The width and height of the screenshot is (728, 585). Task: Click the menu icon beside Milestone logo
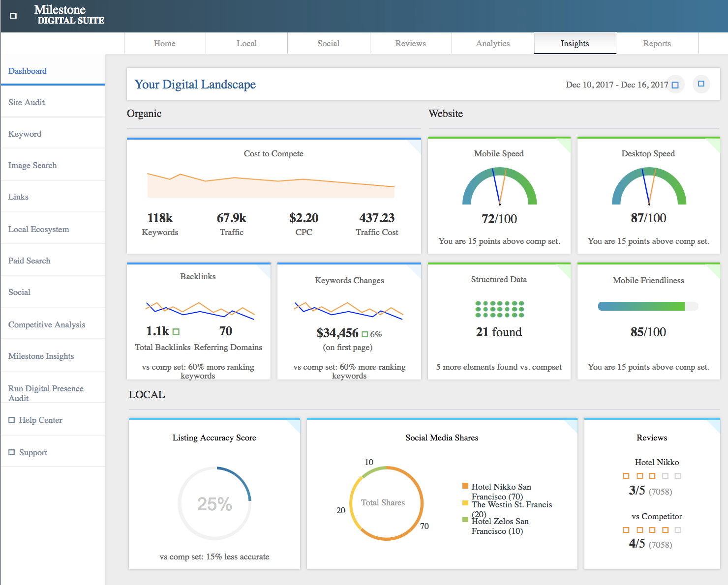[13, 16]
